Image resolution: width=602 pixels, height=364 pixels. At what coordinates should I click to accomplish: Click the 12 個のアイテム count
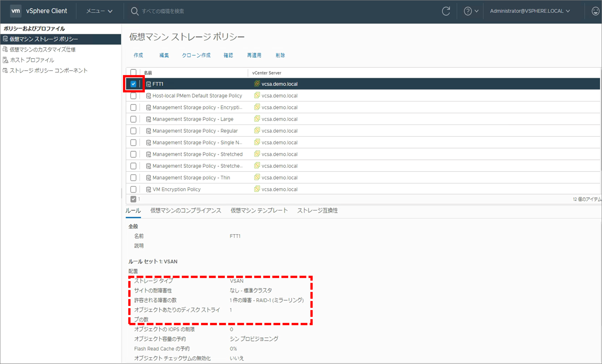click(587, 199)
